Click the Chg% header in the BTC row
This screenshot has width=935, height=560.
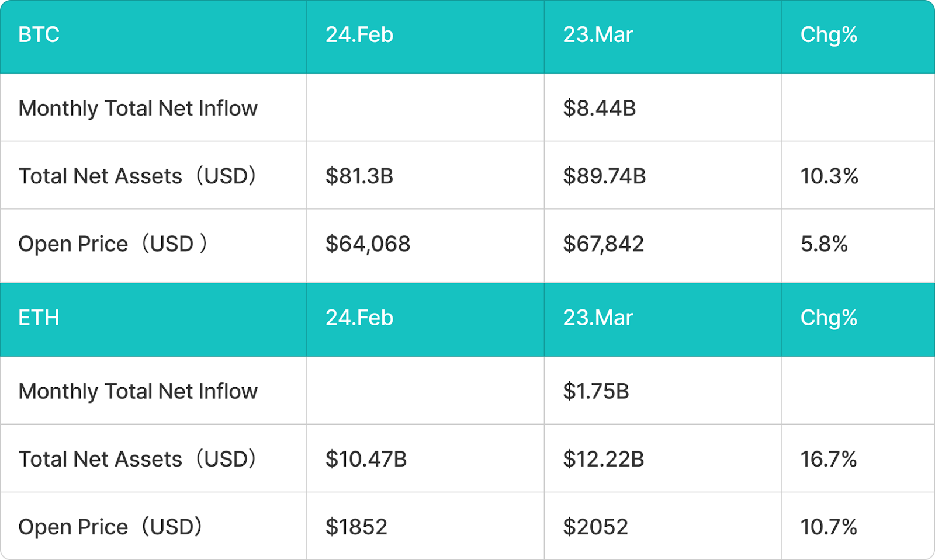(x=828, y=35)
